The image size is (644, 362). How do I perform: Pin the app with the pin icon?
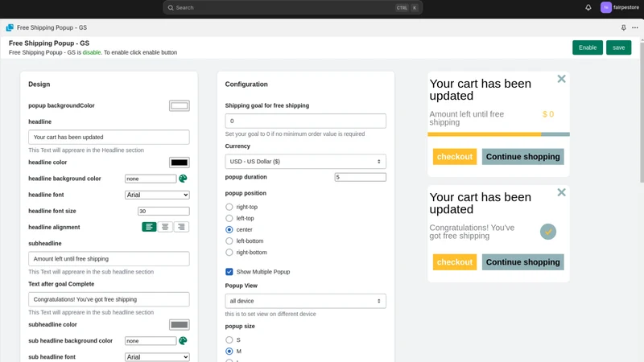pyautogui.click(x=623, y=27)
